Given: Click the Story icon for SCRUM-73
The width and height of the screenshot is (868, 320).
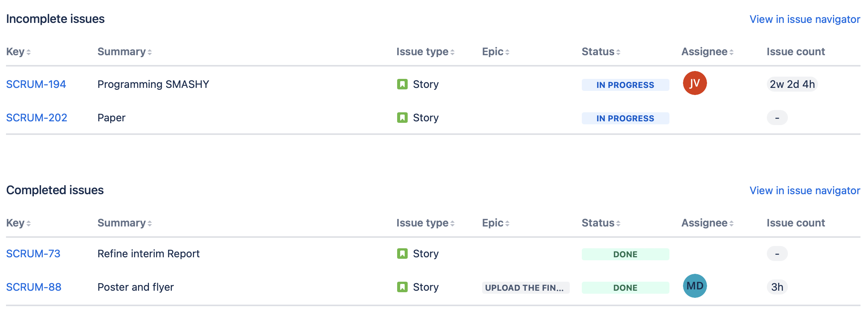Looking at the screenshot, I should (402, 254).
